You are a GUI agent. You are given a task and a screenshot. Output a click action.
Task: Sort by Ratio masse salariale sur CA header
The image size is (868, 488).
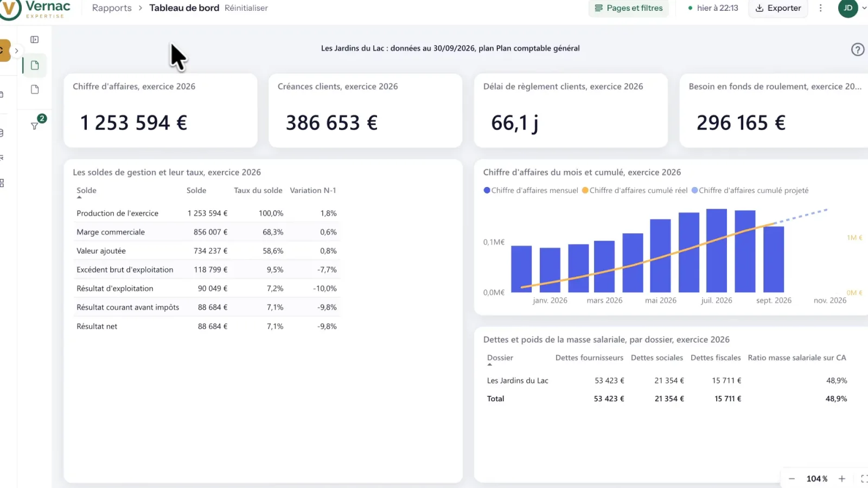(797, 358)
